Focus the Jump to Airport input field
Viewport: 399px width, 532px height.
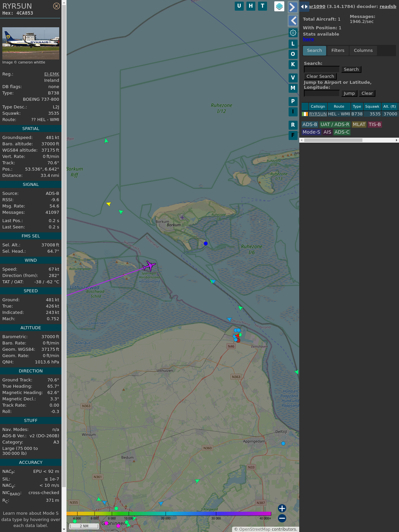click(322, 93)
